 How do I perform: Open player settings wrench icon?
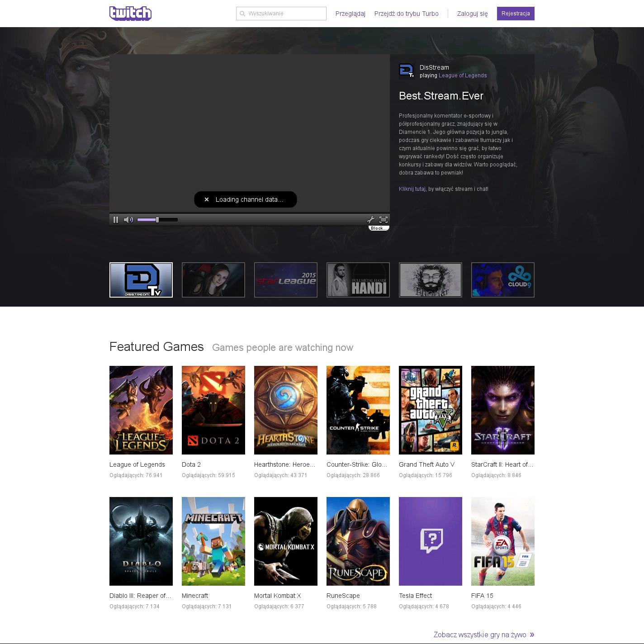pyautogui.click(x=371, y=220)
